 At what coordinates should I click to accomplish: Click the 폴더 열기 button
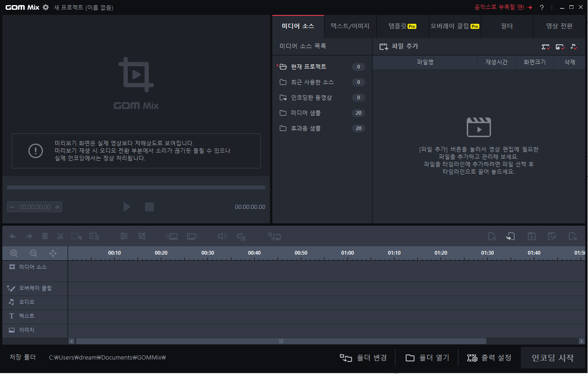coord(428,358)
